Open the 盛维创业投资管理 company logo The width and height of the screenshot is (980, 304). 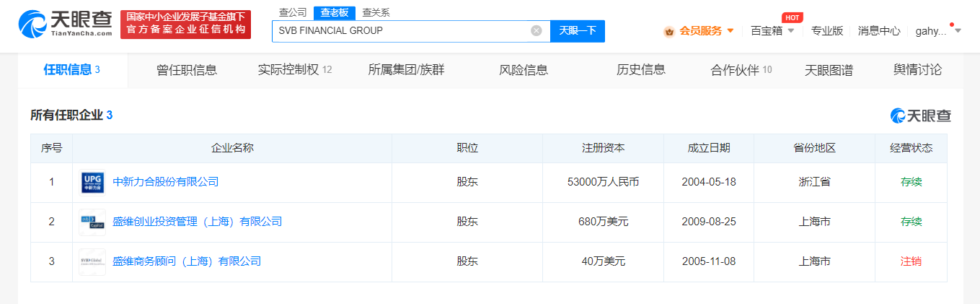click(x=93, y=222)
